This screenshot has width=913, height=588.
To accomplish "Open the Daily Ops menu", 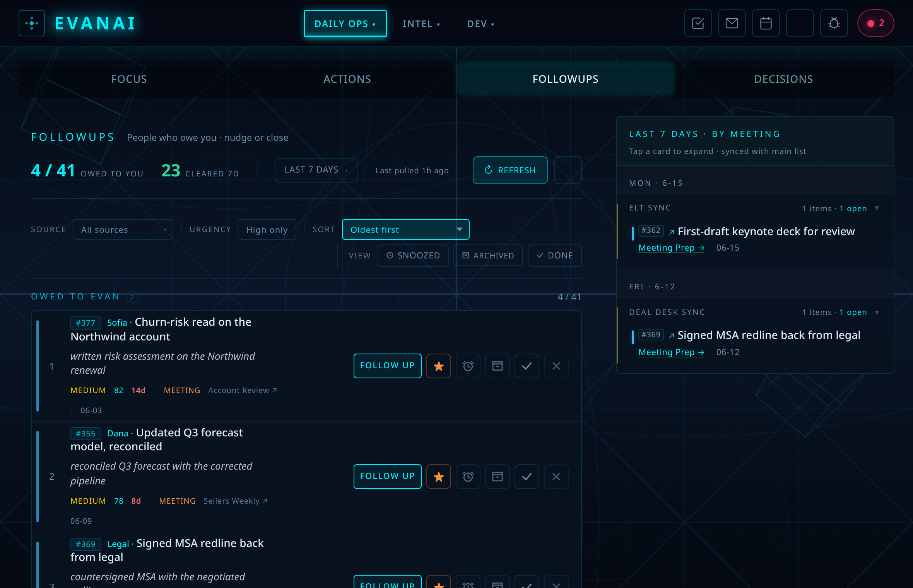I will tap(345, 24).
